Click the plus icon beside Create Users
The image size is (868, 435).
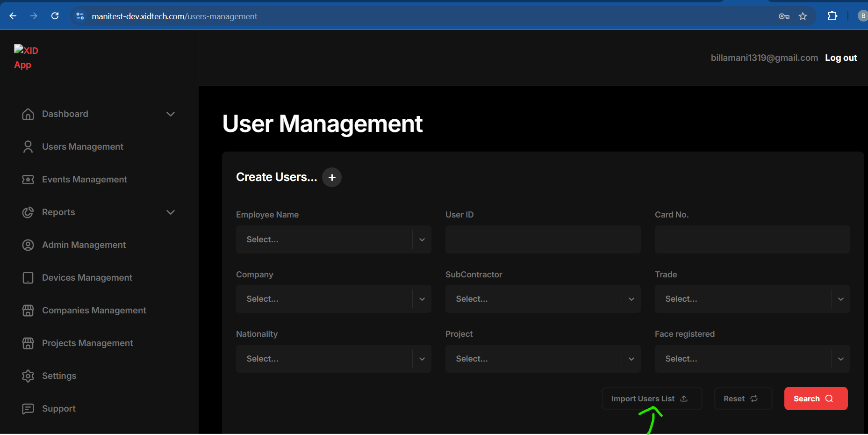332,177
